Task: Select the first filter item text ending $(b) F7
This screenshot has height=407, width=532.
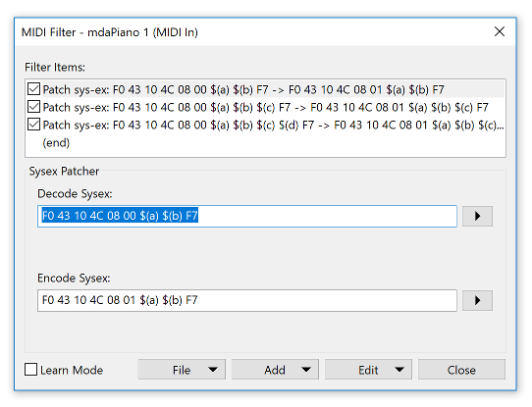Action: 243,89
